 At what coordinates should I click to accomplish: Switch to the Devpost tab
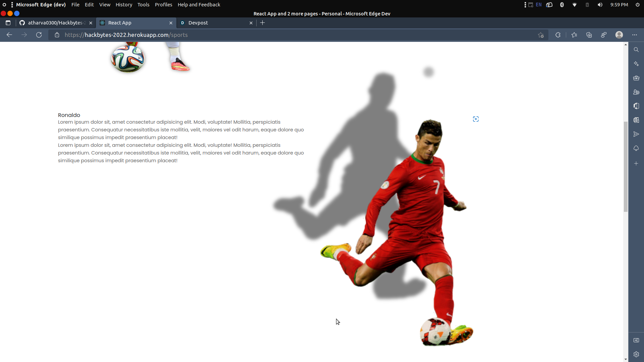(215, 23)
